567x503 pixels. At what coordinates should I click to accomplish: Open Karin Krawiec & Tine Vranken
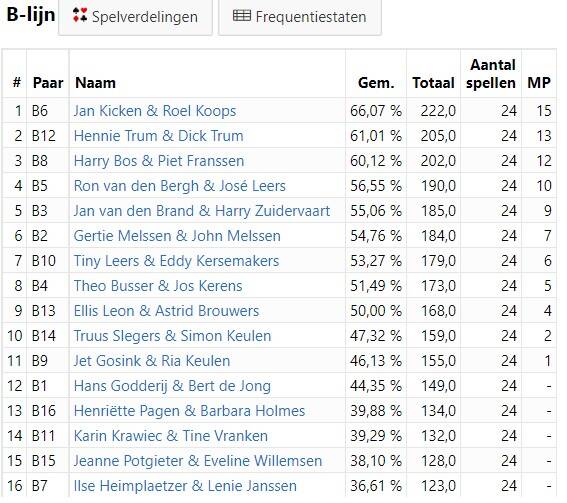pos(171,436)
